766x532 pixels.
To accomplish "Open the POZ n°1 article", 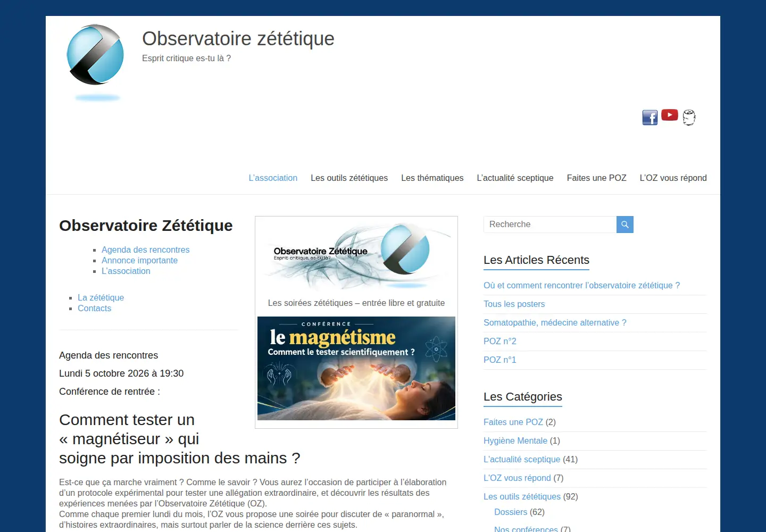I will pos(499,360).
